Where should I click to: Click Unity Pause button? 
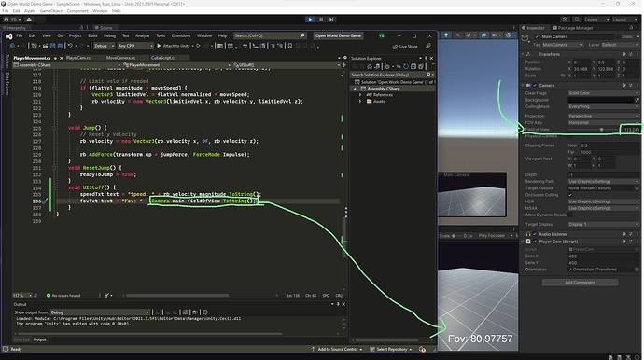[x=321, y=20]
